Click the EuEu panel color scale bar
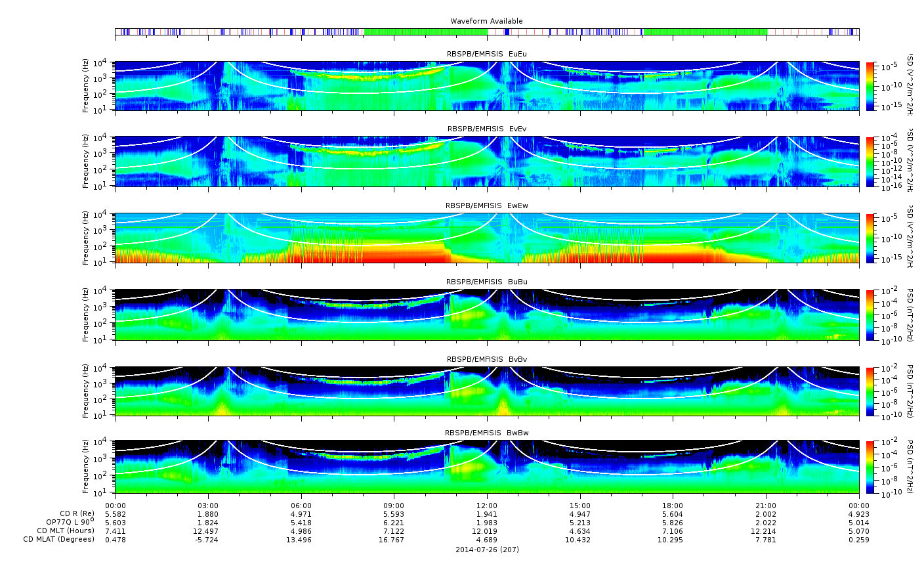The height and width of the screenshot is (564, 924). click(871, 86)
